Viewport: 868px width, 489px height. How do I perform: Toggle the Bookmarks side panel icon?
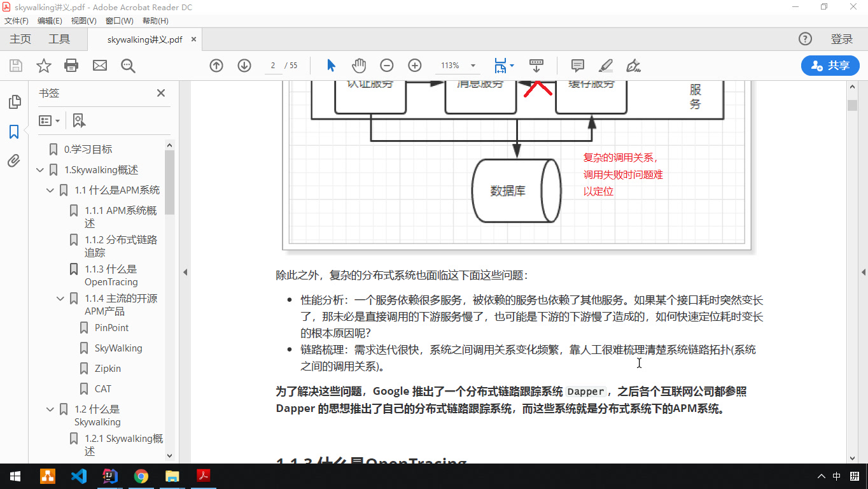coord(14,132)
